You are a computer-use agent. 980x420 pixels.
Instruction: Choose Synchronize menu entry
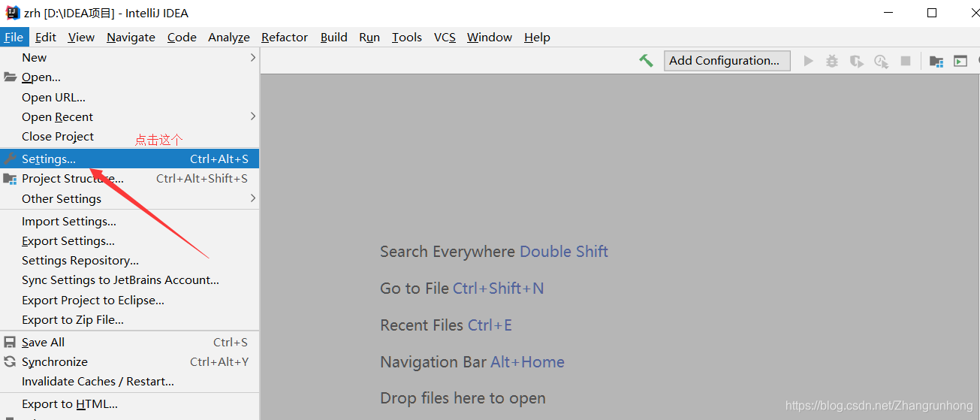click(130, 361)
